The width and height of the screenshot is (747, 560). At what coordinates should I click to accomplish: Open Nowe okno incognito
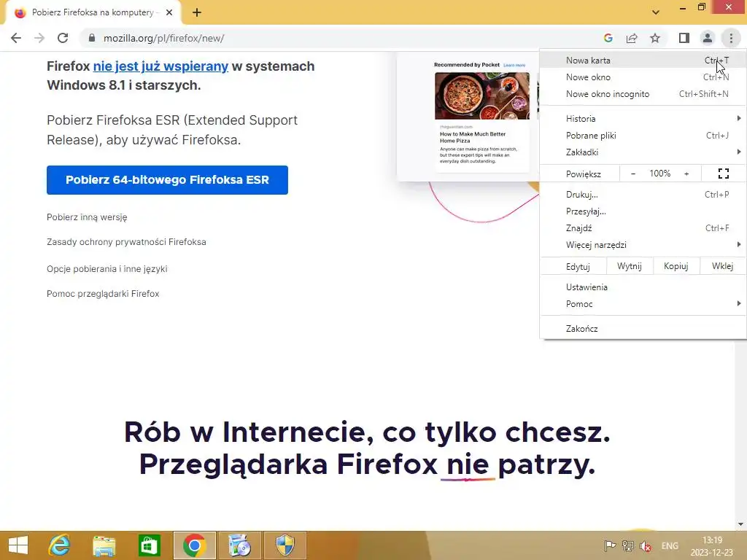point(643,94)
